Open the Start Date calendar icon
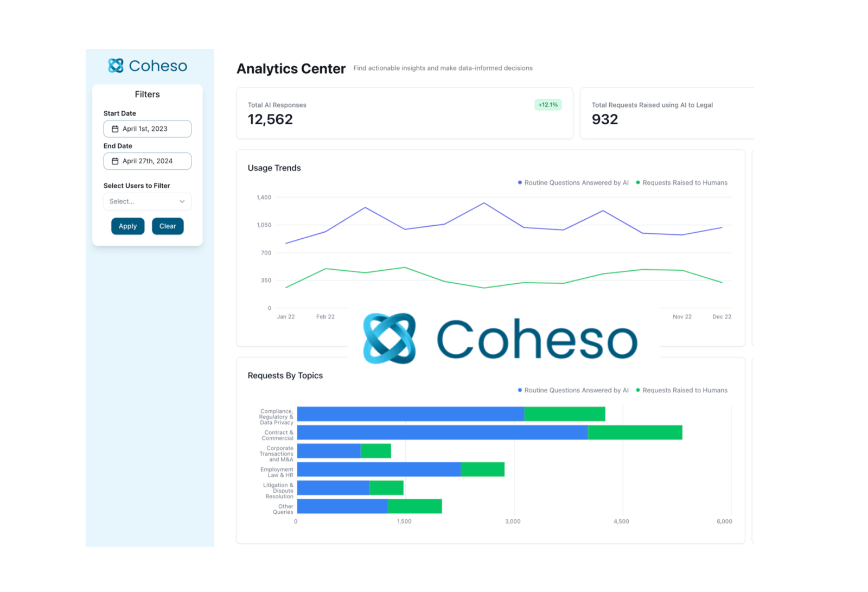The width and height of the screenshot is (868, 592). (x=114, y=129)
